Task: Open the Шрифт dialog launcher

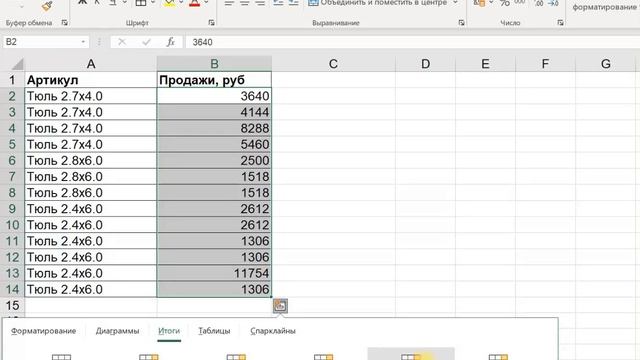Action: 211,23
